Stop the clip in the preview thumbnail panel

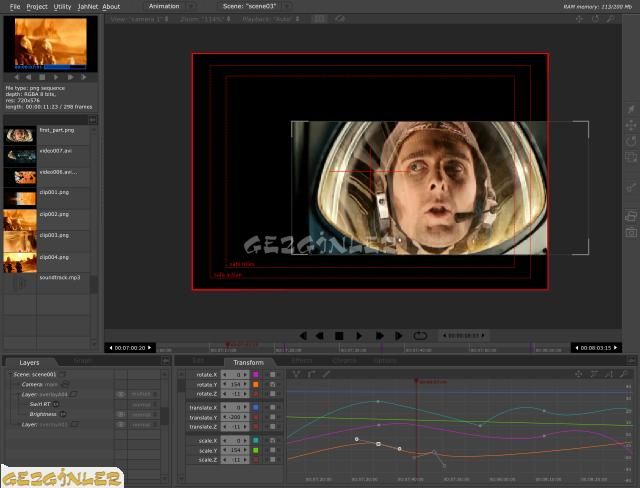coord(42,77)
